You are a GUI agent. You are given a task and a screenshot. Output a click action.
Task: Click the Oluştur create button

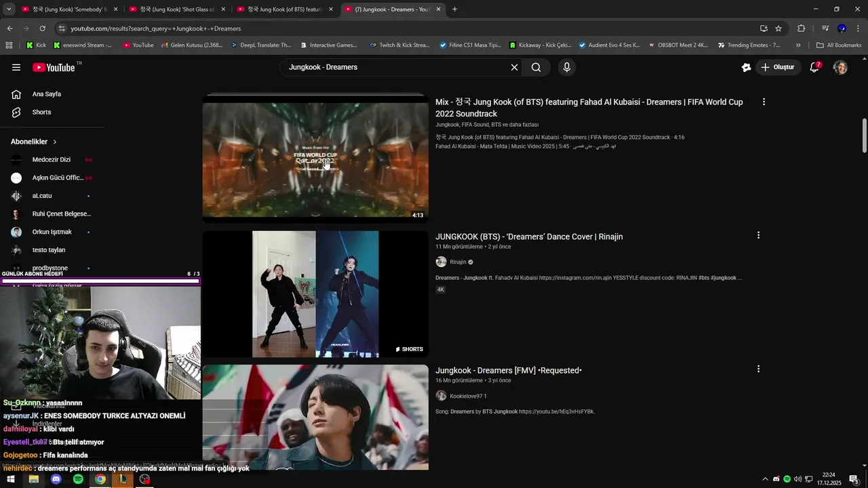click(x=777, y=67)
